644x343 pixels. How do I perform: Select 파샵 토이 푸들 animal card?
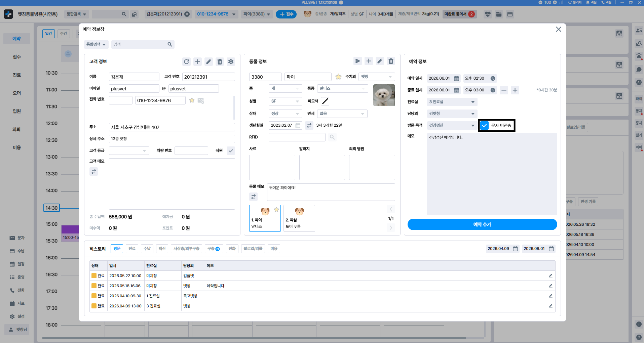[299, 218]
